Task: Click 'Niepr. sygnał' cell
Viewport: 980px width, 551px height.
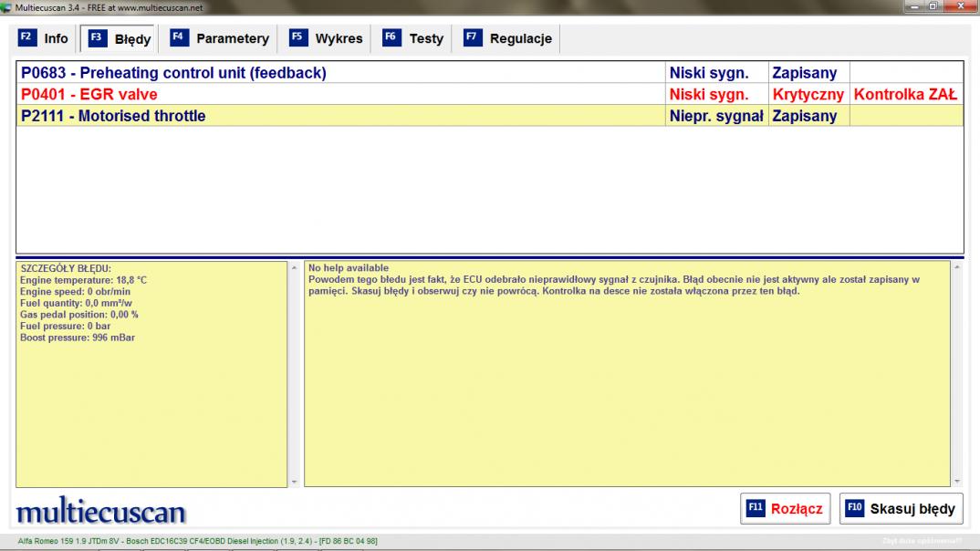Action: (x=716, y=116)
